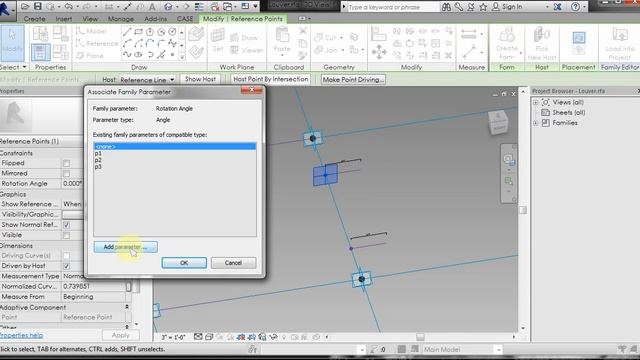Open the View ribbon tab
Viewport: 640px width, 360px height.
tap(90, 19)
